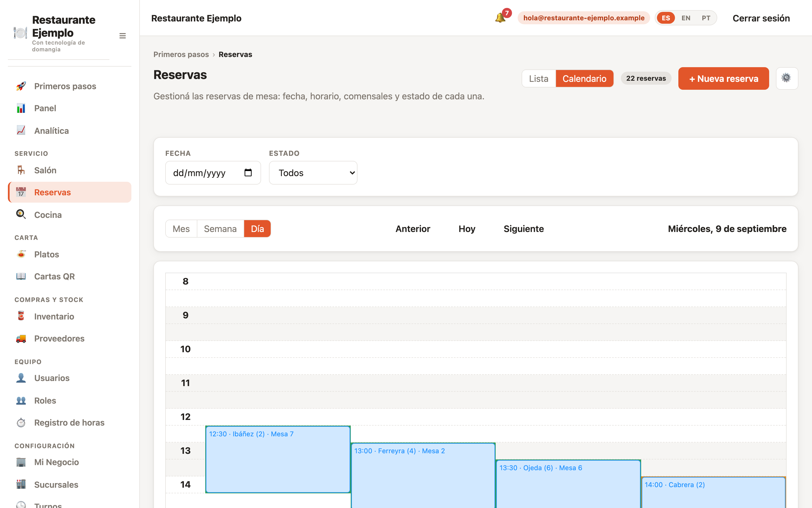Open the date picker calendar icon
Screen dimensions: 812x508
pos(248,172)
